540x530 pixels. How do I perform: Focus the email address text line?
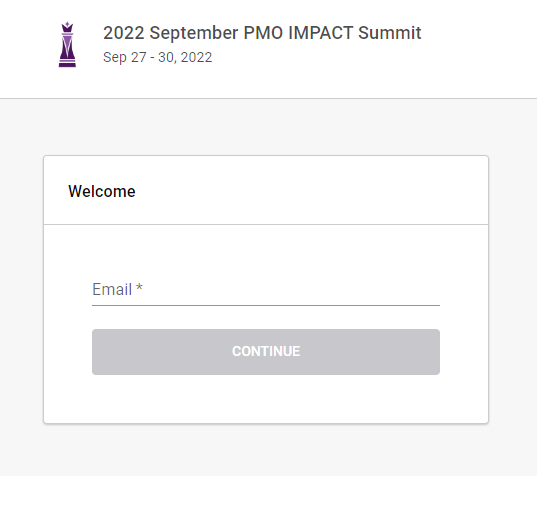[266, 290]
